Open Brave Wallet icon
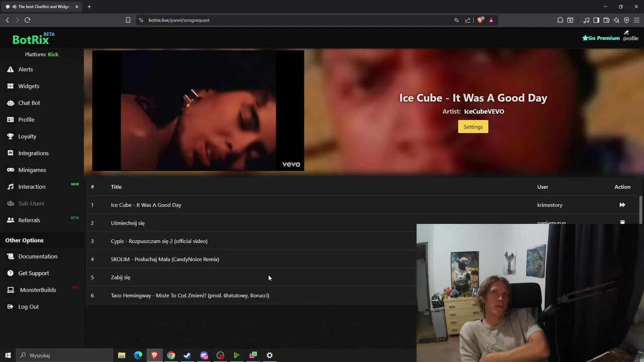 [606, 20]
